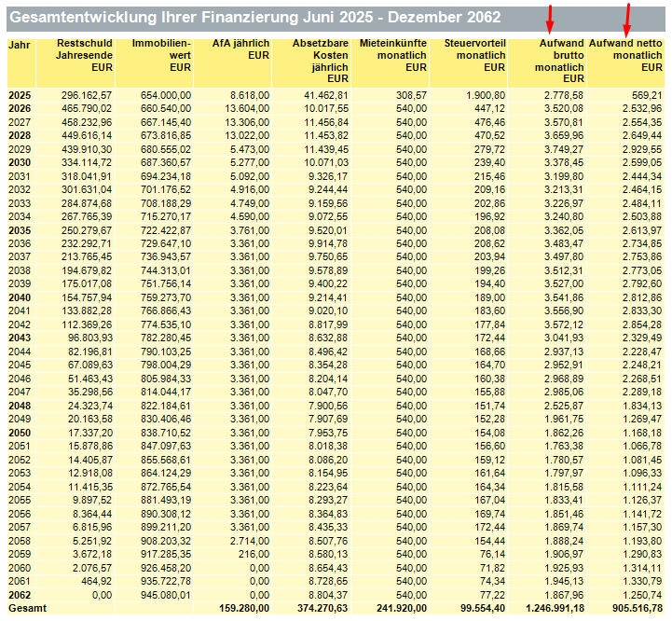This screenshot has height=621, width=672.
Task: Click Absetzbare Kosten value 8.204,14
Action: [x=329, y=379]
